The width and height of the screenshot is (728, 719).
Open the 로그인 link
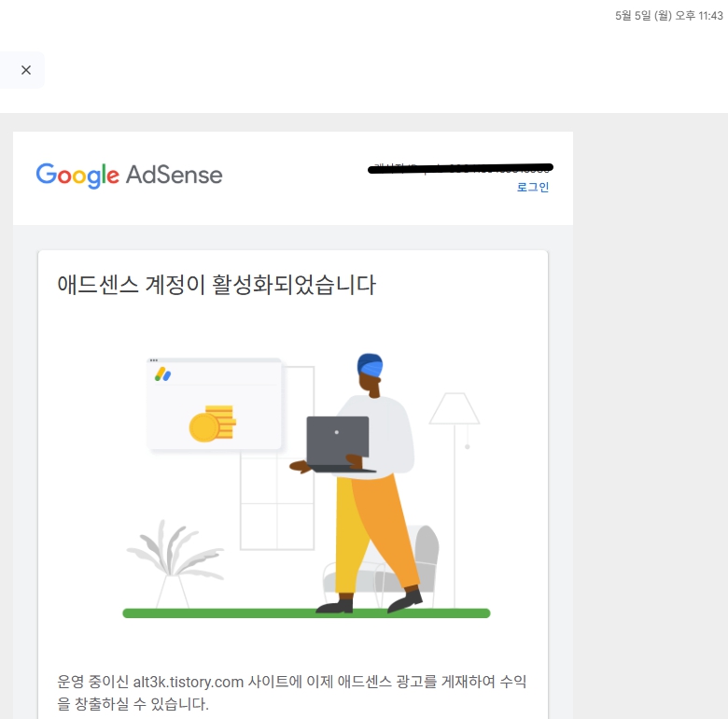click(533, 187)
